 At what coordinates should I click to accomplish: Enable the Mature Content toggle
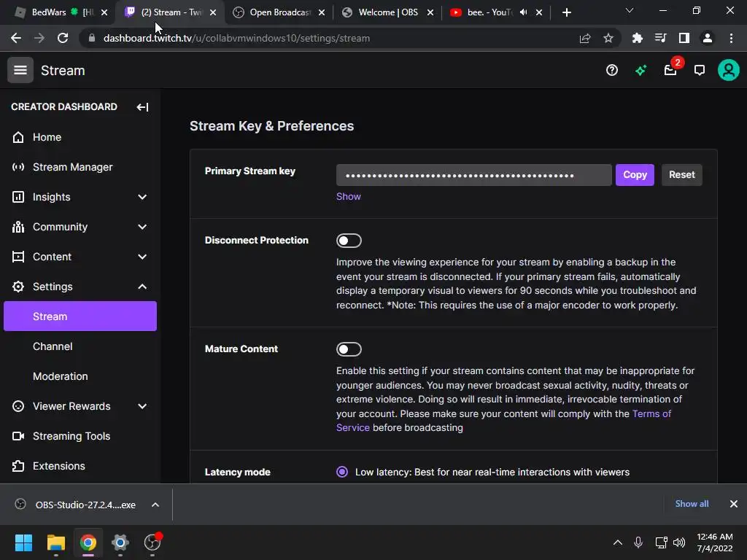(x=349, y=349)
